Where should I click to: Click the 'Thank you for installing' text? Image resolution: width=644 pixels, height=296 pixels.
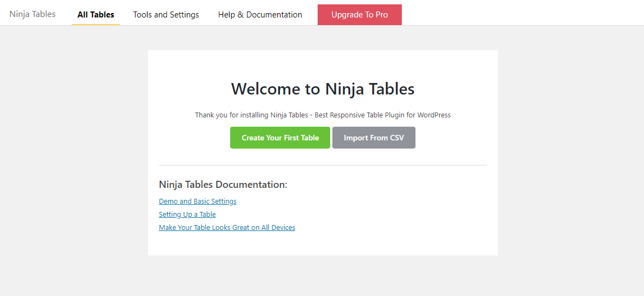tap(323, 115)
